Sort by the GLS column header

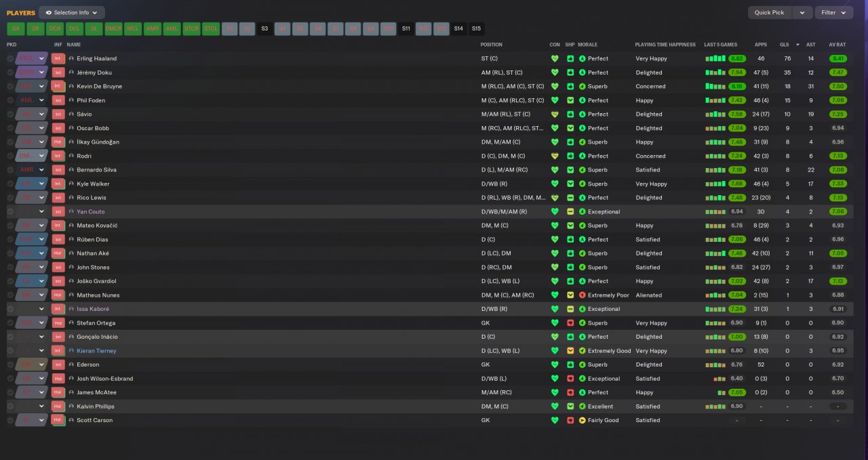783,45
